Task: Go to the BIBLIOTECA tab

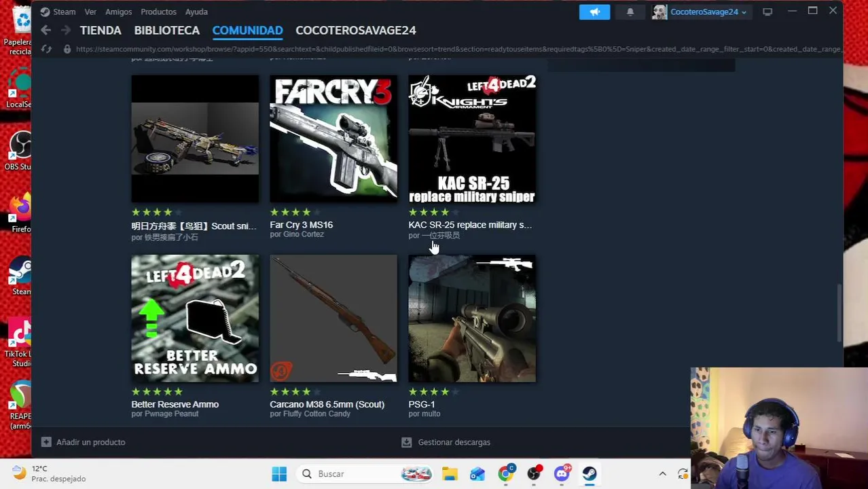Action: point(166,30)
